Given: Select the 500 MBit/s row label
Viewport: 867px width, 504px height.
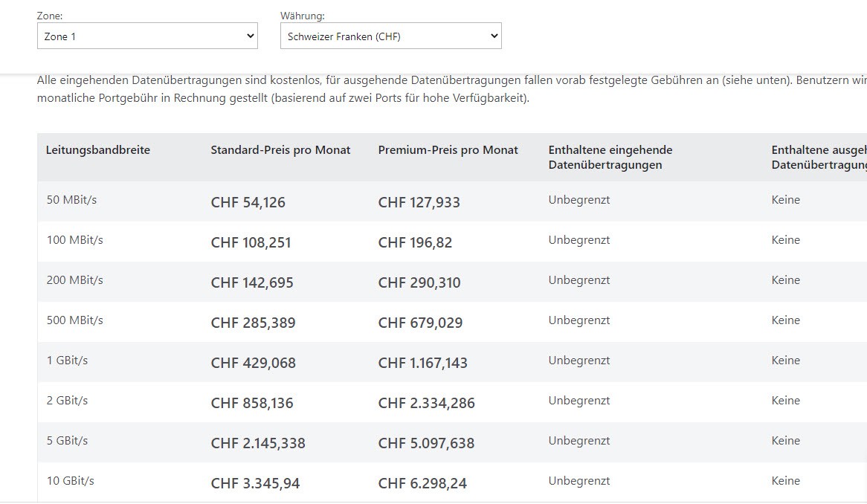Looking at the screenshot, I should 74,320.
